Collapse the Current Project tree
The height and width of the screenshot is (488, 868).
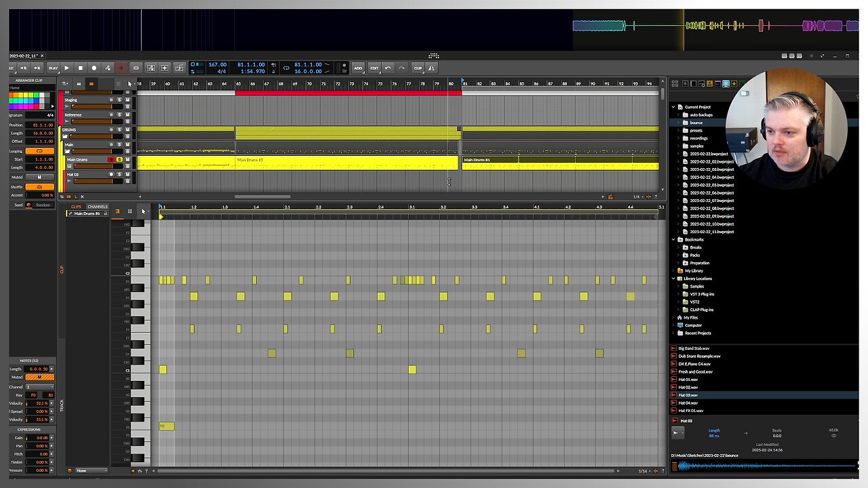pos(673,107)
